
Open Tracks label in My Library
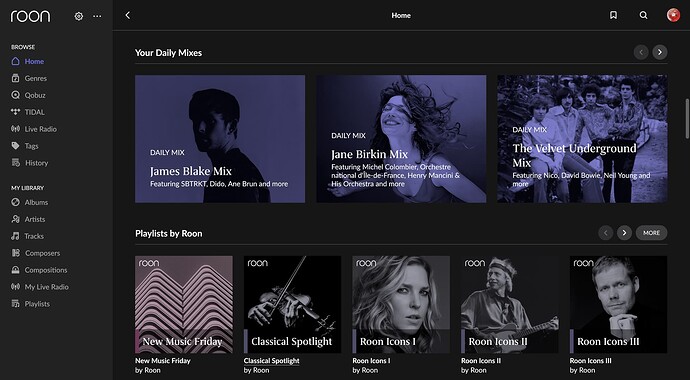[x=34, y=236]
